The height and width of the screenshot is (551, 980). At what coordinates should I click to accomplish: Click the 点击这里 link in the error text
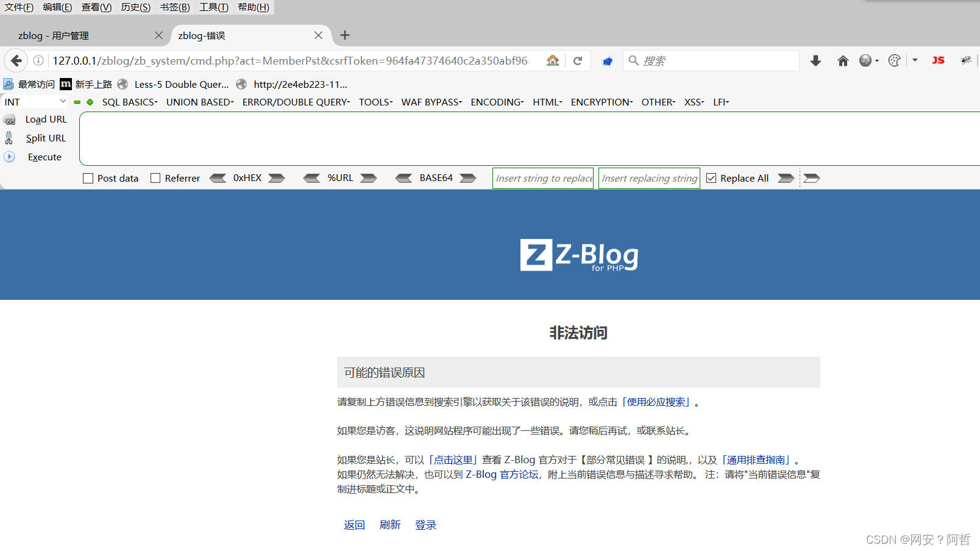click(453, 460)
